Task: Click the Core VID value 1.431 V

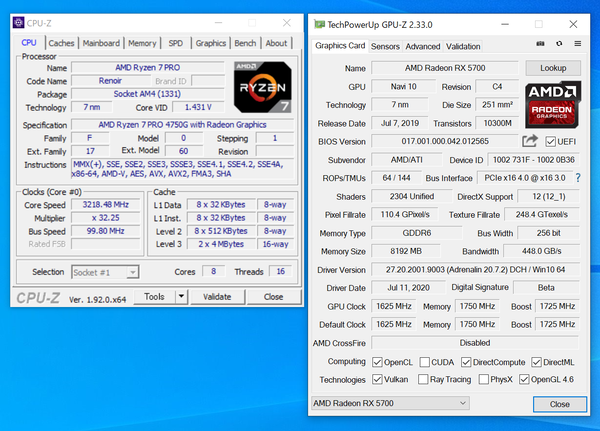Action: click(198, 107)
